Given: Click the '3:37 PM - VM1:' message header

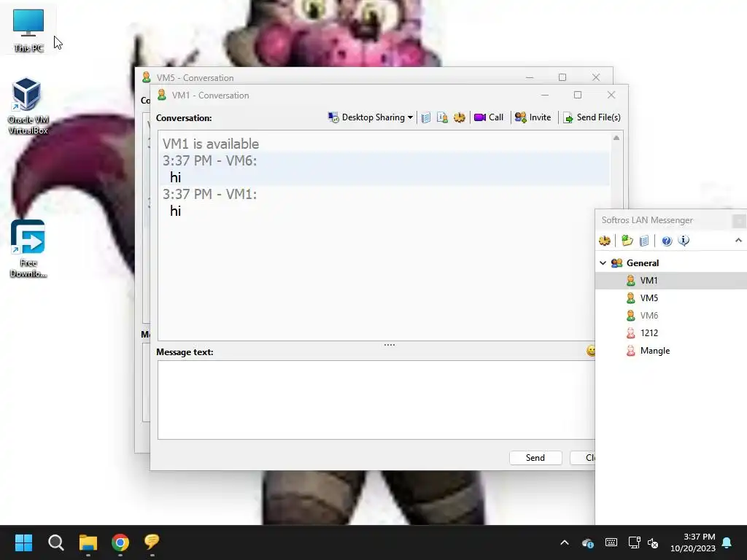Looking at the screenshot, I should (209, 194).
